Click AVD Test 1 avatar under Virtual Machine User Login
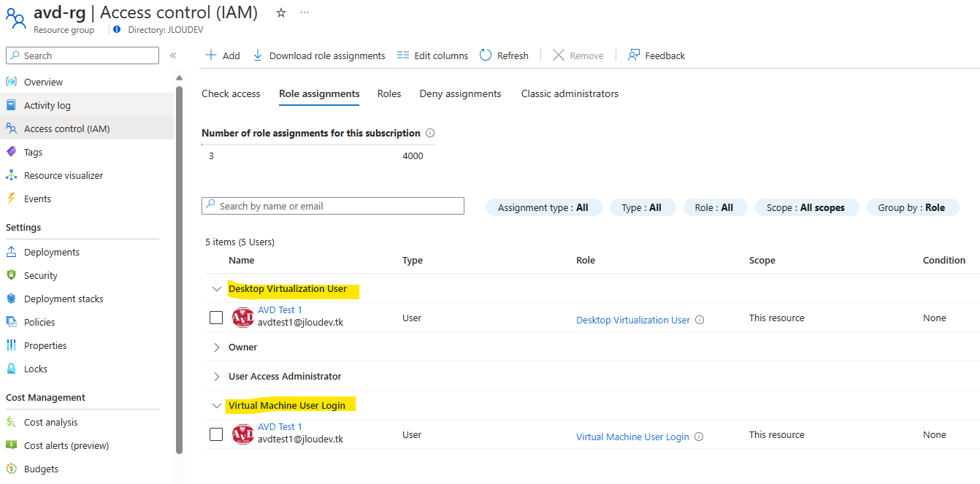Image resolution: width=980 pixels, height=484 pixels. [242, 434]
